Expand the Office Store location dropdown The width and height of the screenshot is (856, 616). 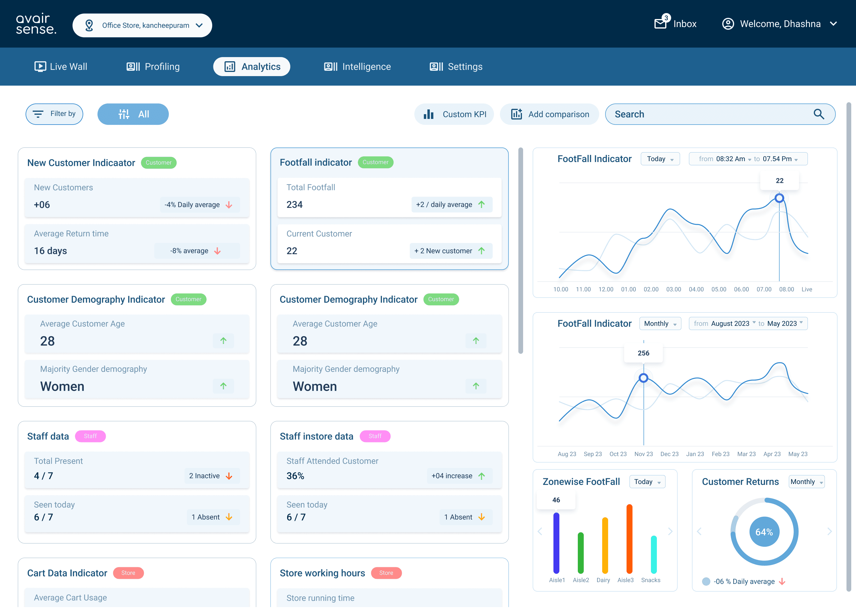point(142,25)
